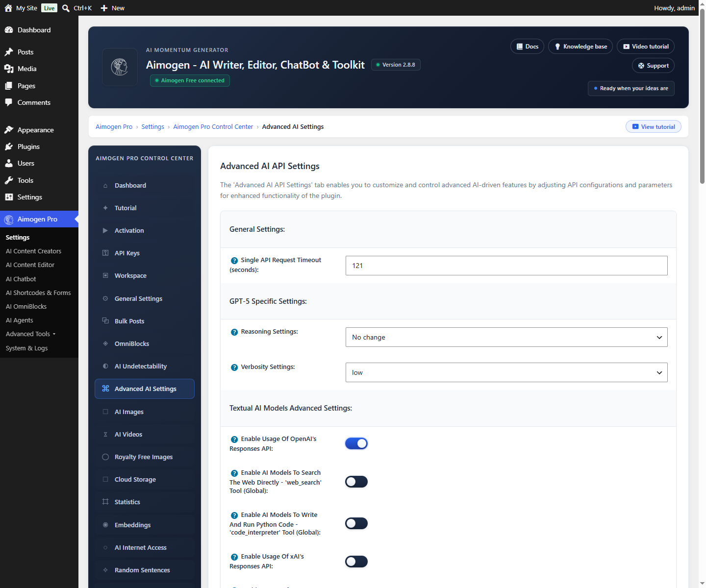The width and height of the screenshot is (706, 588).
Task: Open the Reasoning Settings dropdown
Action: [506, 337]
